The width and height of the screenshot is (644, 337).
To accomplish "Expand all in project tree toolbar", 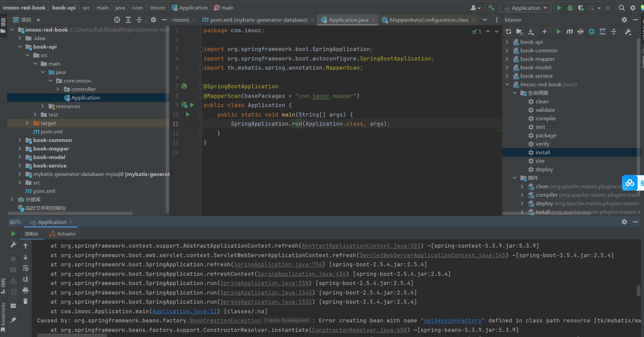I will (128, 20).
